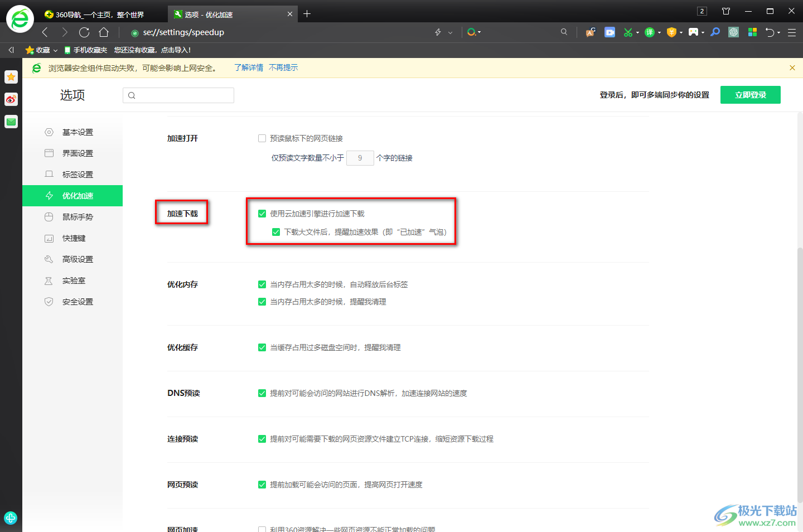Collapse the sidebar with the left arrow
The height and width of the screenshot is (532, 803).
tap(11, 50)
